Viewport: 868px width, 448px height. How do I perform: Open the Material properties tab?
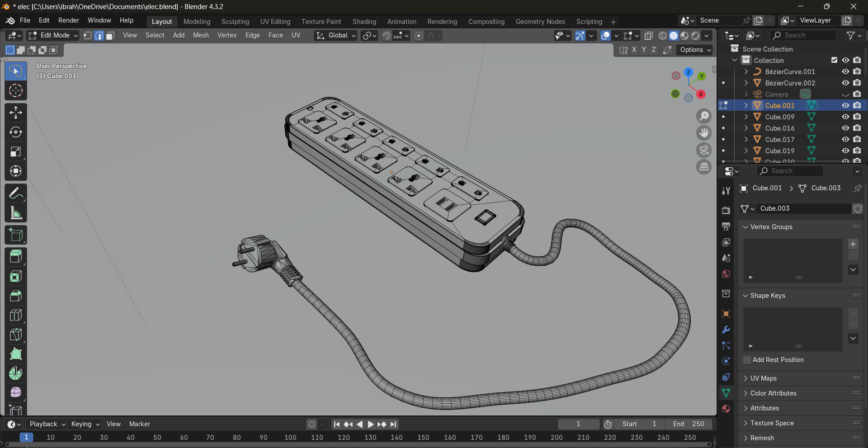(x=726, y=409)
